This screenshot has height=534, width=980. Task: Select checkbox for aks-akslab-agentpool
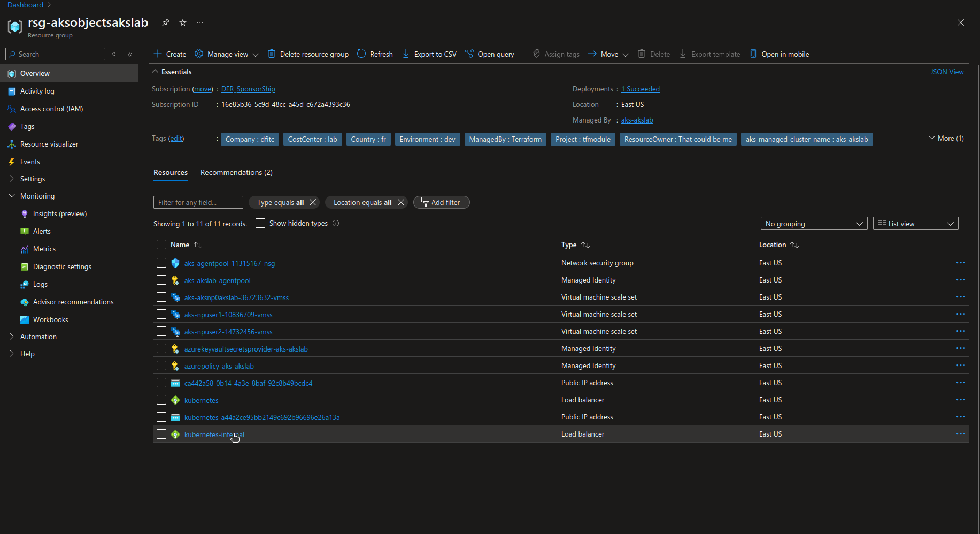pos(161,280)
